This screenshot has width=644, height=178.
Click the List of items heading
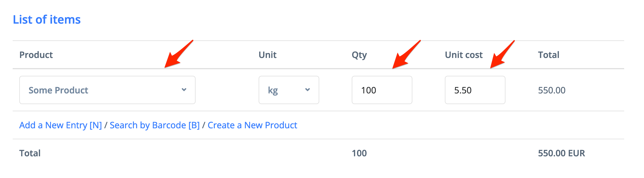click(x=47, y=20)
